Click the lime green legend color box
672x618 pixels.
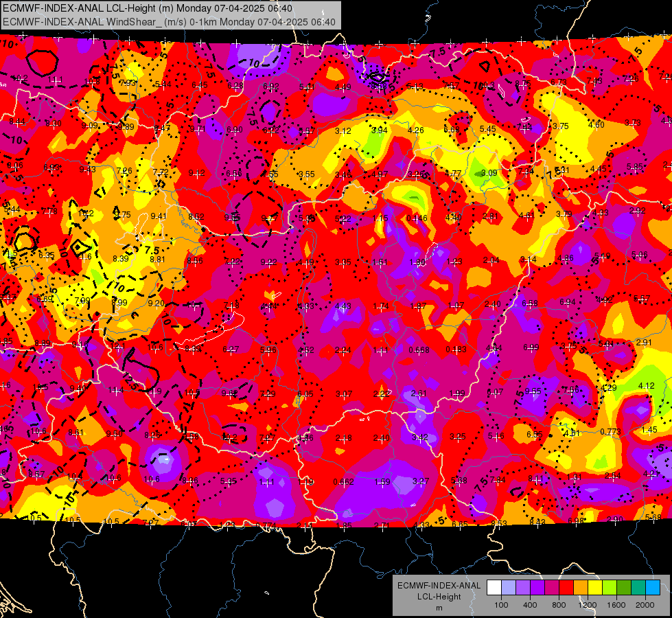click(610, 588)
